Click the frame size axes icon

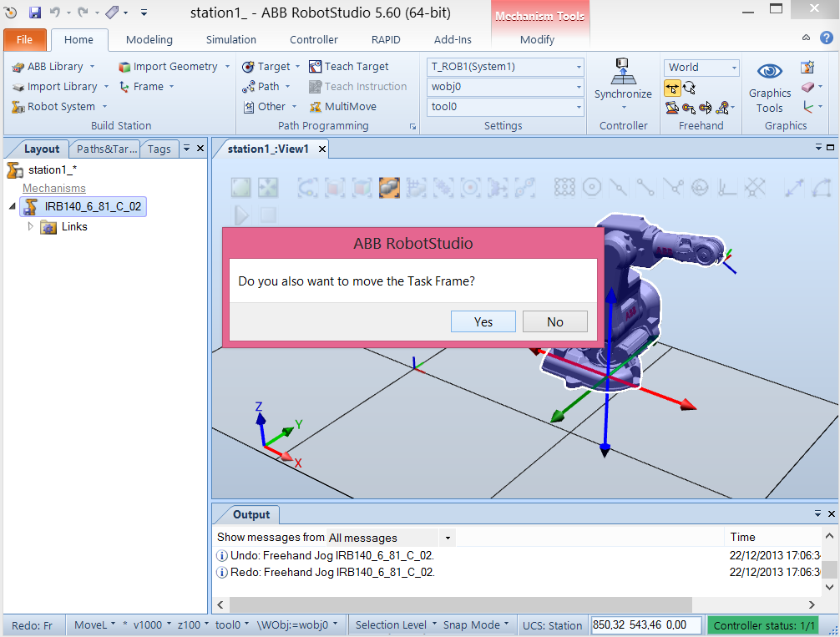tap(808, 108)
